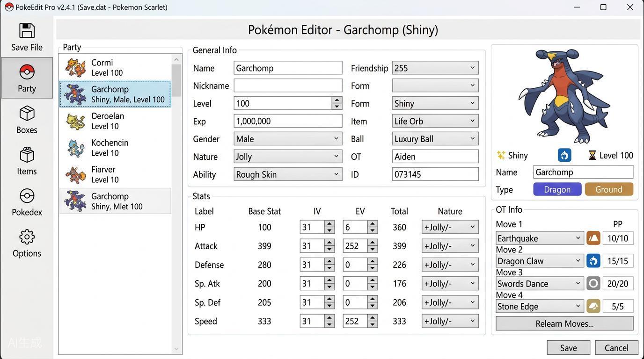Click the Dragon type badge
644x359 pixels.
[x=557, y=189]
